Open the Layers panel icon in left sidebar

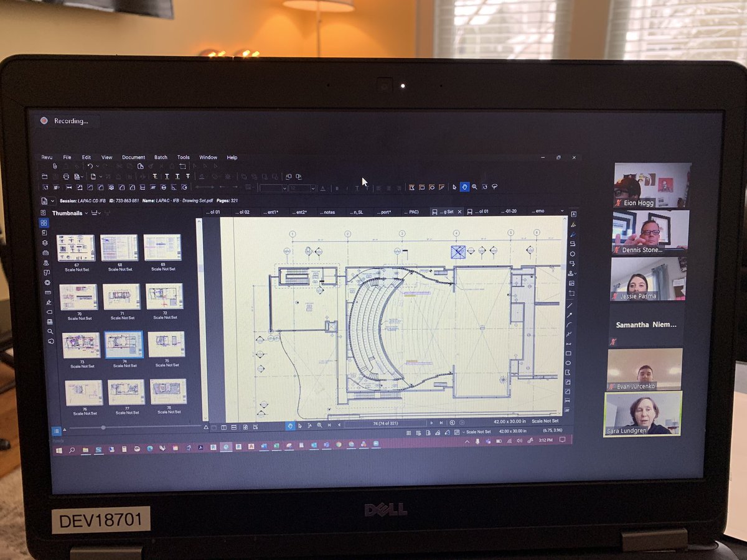[45, 243]
